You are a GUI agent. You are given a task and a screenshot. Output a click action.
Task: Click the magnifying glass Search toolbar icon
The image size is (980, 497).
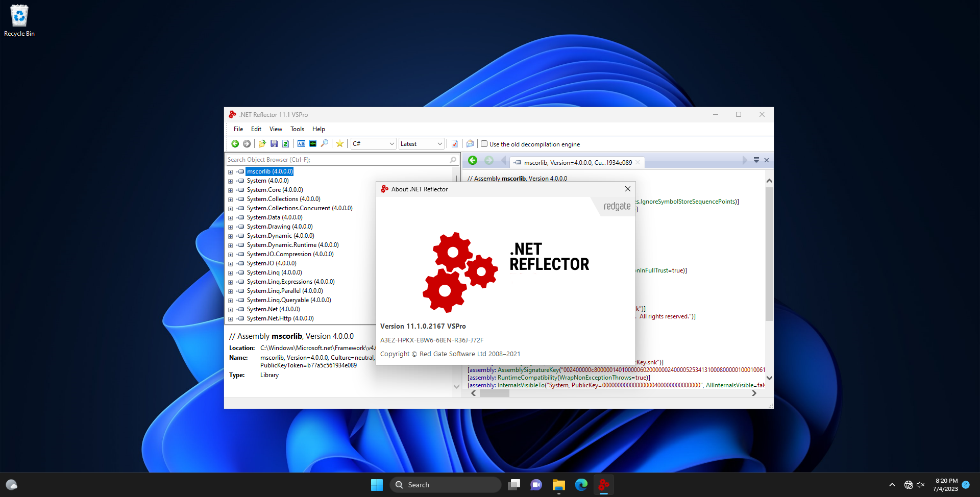[325, 144]
